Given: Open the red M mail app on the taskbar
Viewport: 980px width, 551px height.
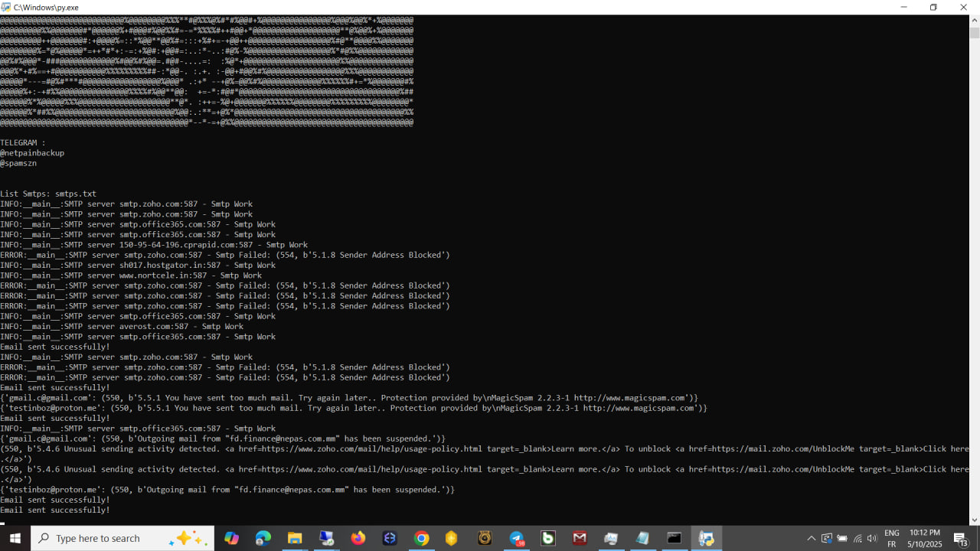Looking at the screenshot, I should pyautogui.click(x=580, y=538).
